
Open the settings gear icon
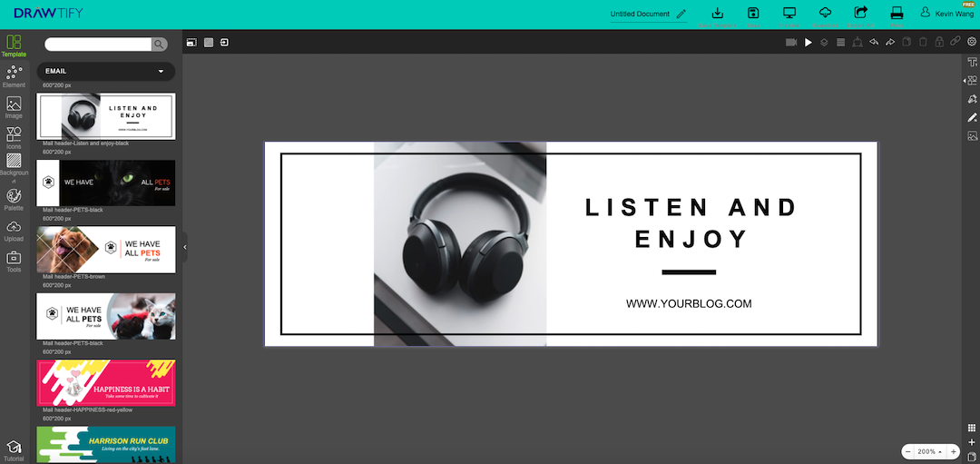coord(972,42)
